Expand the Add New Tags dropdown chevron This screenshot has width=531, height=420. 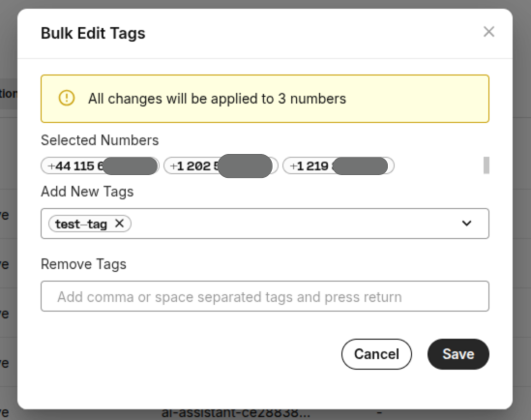pos(466,224)
